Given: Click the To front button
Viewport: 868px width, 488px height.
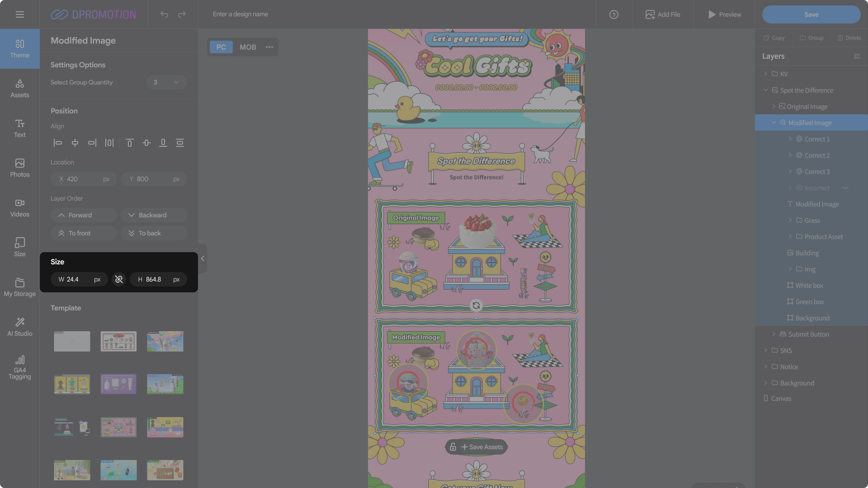Looking at the screenshot, I should [x=84, y=233].
